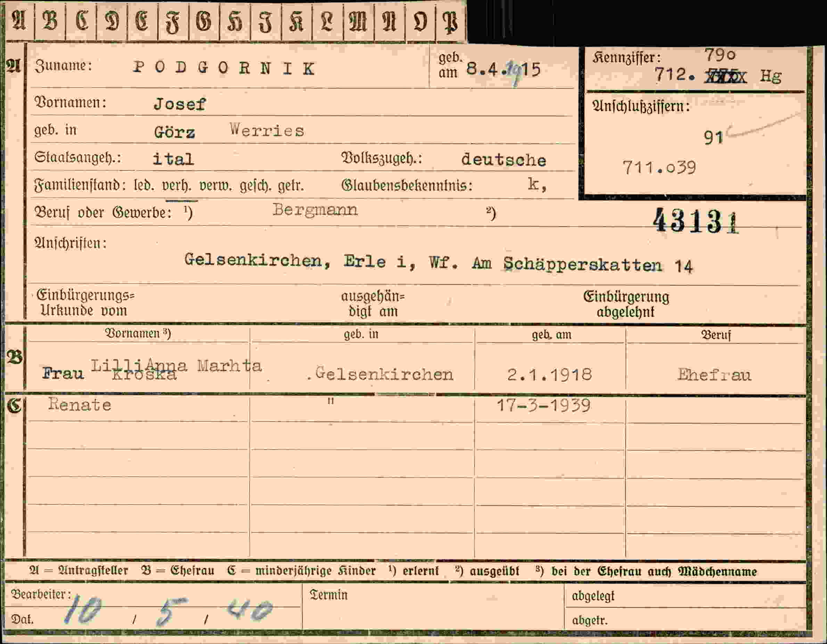Image resolution: width=827 pixels, height=644 pixels.
Task: Click the 'Kennziffer:' label
Action: pos(627,58)
